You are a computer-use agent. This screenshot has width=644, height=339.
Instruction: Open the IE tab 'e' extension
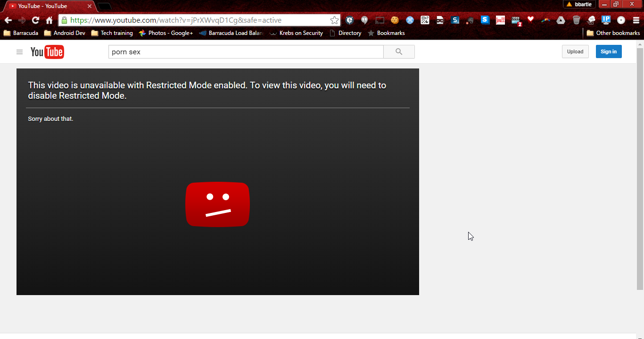click(x=349, y=20)
